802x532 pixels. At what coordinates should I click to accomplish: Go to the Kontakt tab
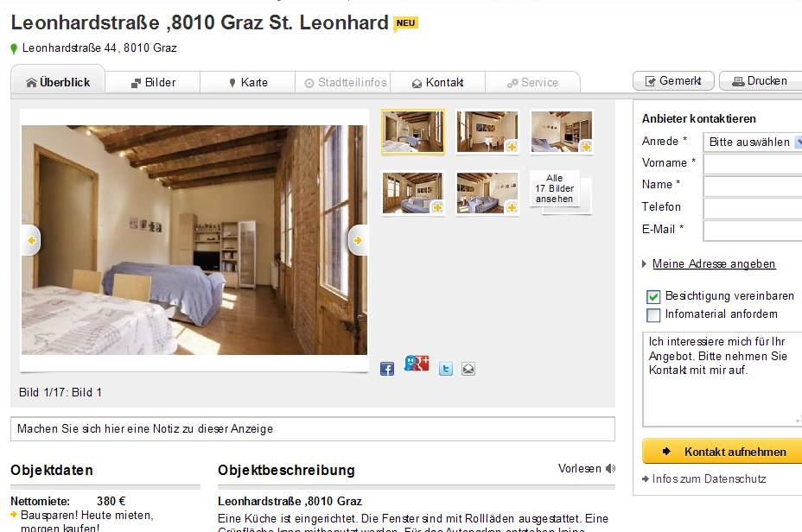coord(438,82)
